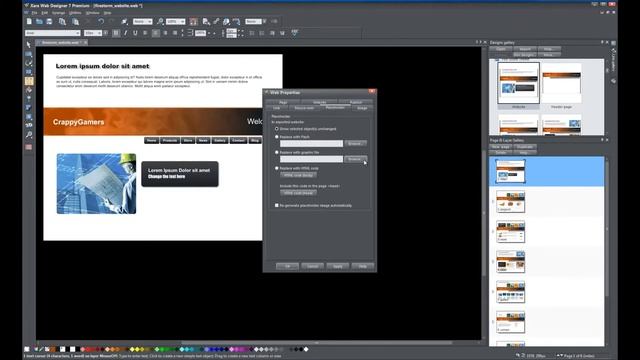Click OK in the Web Properties dialog

[287, 266]
